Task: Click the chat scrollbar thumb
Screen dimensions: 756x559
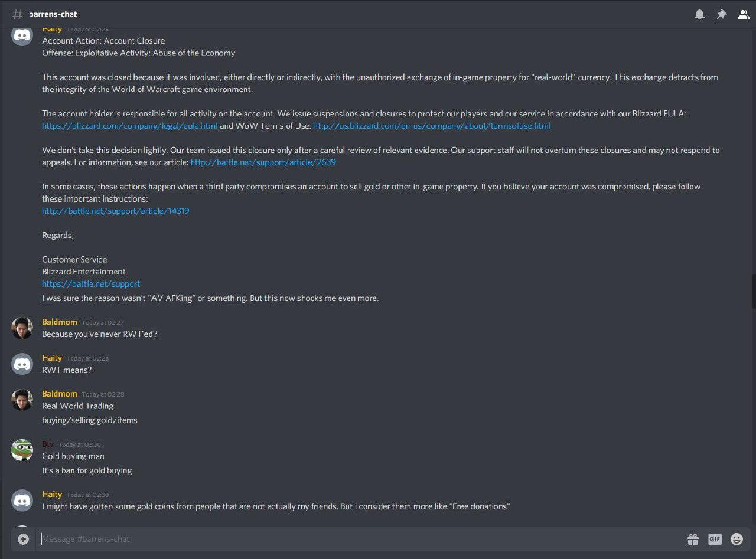Action: click(754, 292)
